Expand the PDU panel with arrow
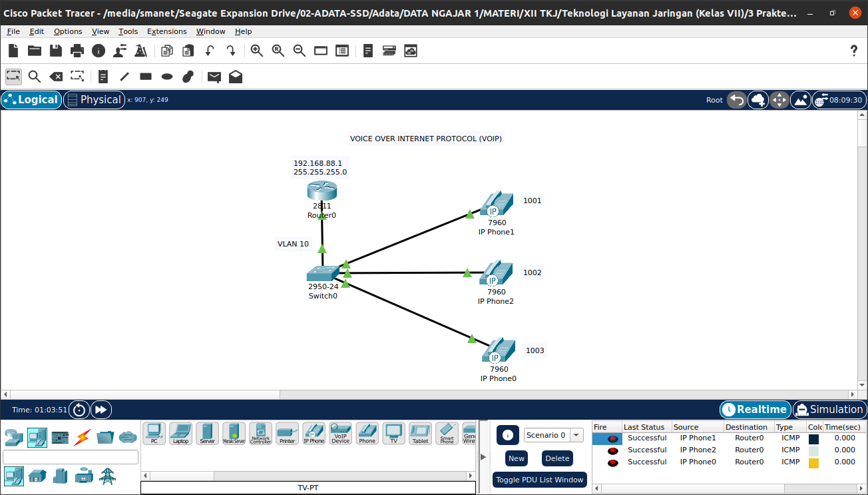This screenshot has width=868, height=495. click(x=483, y=456)
